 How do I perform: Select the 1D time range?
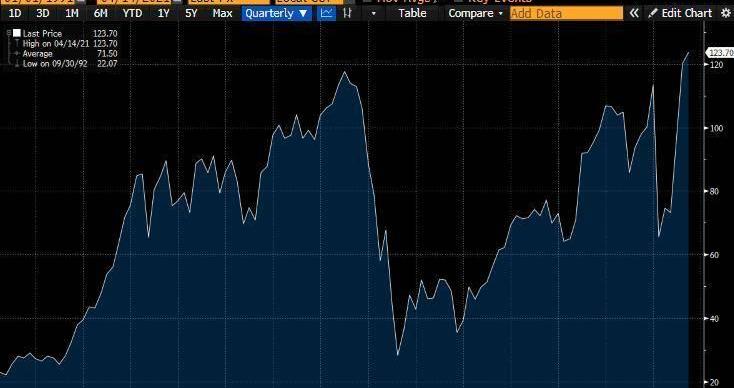15,13
